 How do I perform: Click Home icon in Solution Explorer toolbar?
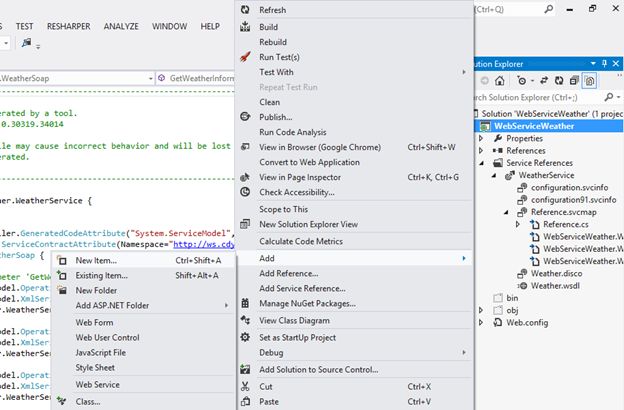(x=500, y=81)
